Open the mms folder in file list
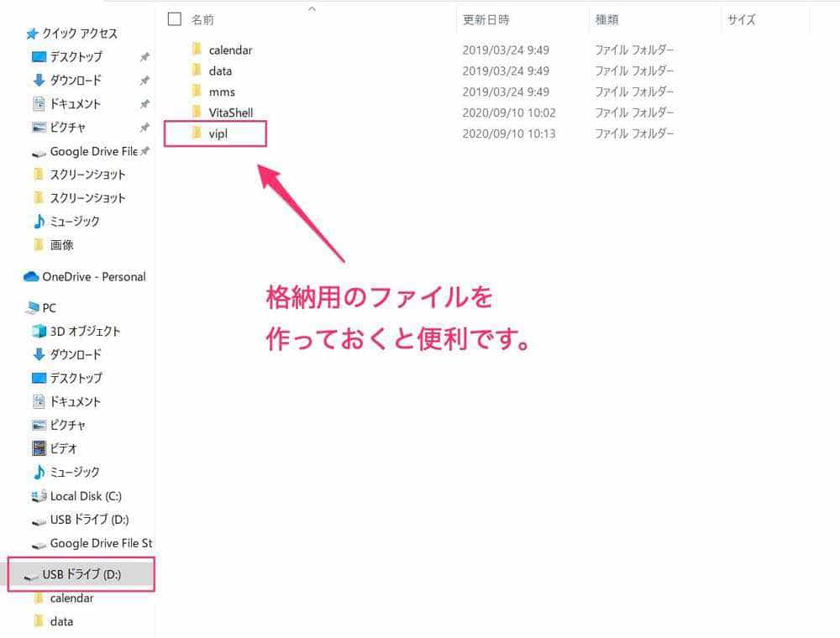840x638 pixels. 222,92
